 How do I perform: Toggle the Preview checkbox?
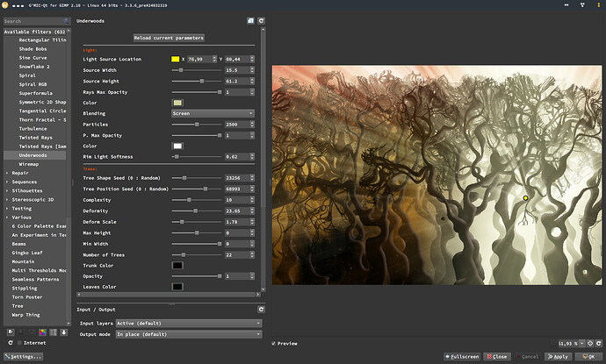(275, 343)
